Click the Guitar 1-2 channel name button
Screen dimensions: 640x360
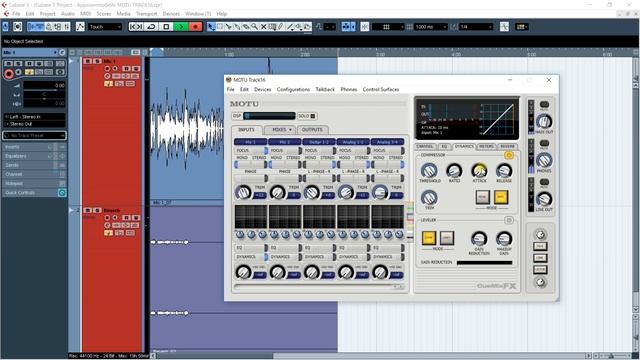pos(319,142)
